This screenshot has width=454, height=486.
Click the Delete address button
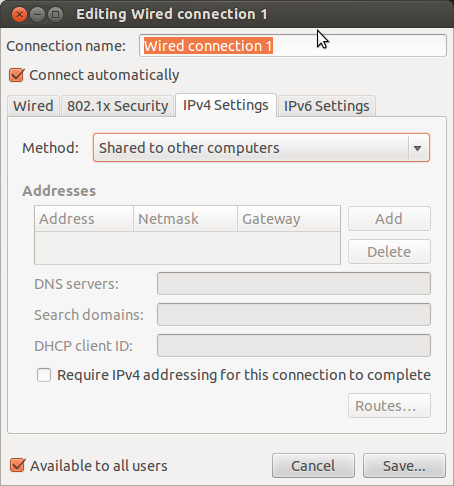point(389,252)
